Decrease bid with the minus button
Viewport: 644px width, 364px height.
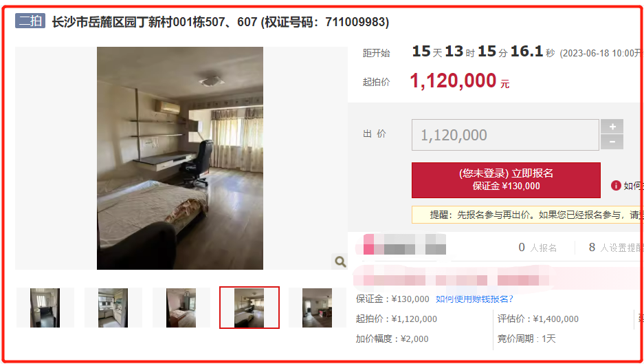coord(612,142)
